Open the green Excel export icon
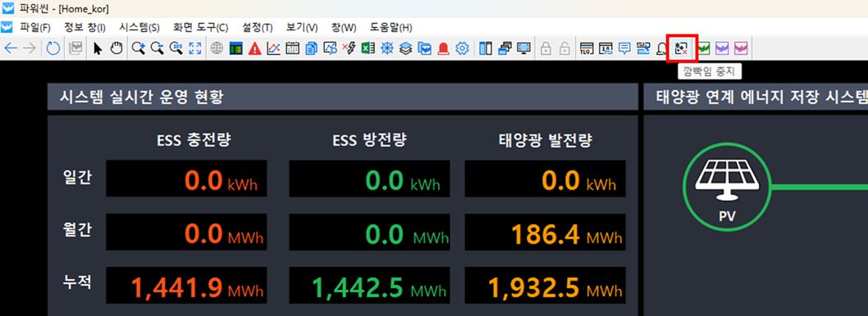Screen dimensions: 868x316 (368, 48)
